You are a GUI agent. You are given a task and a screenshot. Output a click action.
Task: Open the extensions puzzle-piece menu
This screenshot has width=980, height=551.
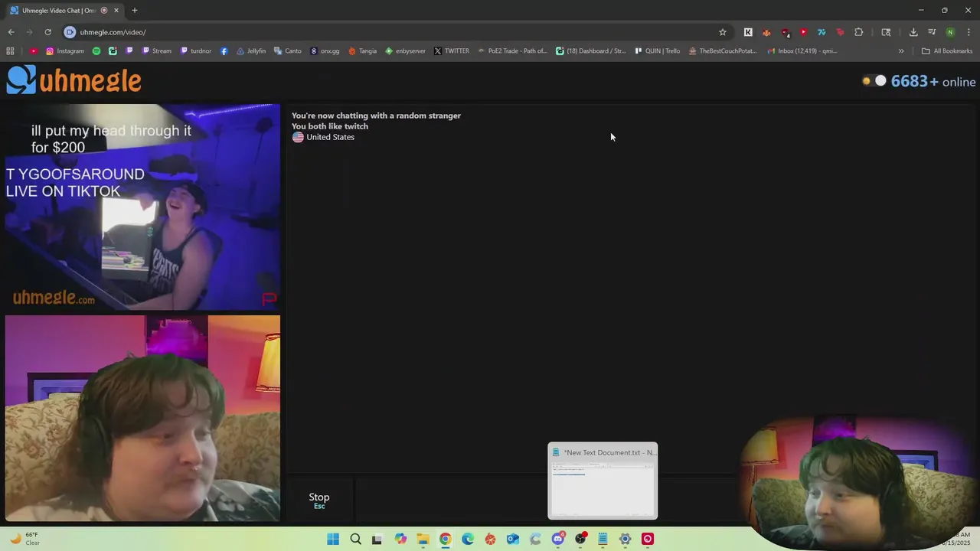pos(858,32)
